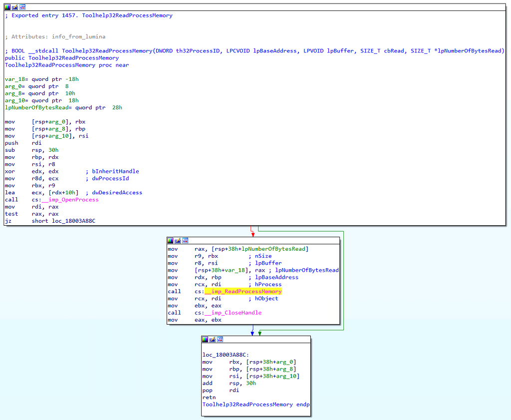Open node color picker on ReadProcessMemory node

coord(170,241)
